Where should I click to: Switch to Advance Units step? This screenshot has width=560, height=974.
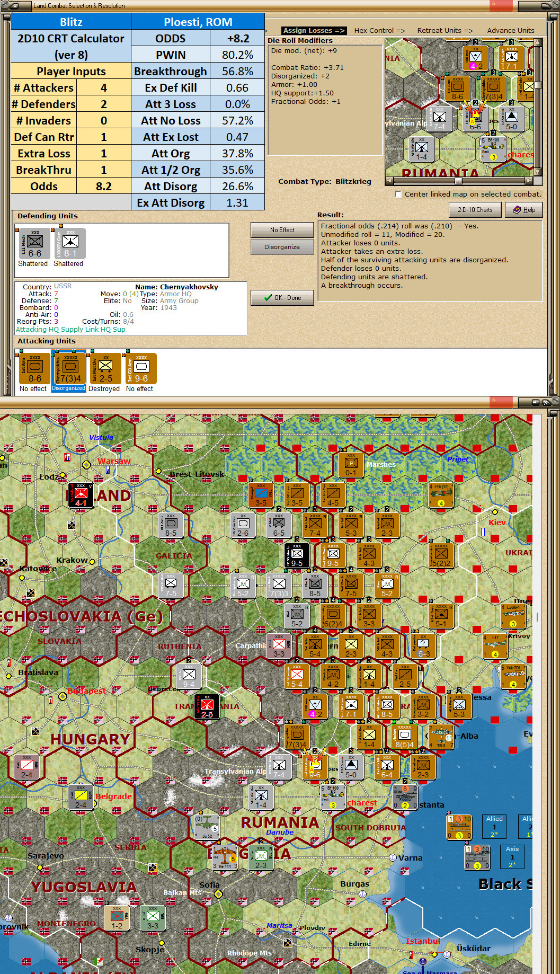[511, 30]
